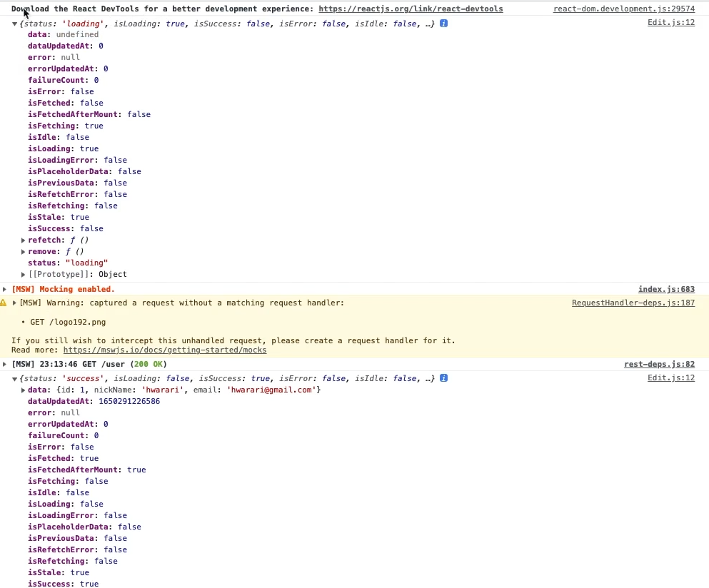This screenshot has width=709, height=588.
Task: Open RequestHandler-deps.js:187 source link
Action: pos(633,303)
